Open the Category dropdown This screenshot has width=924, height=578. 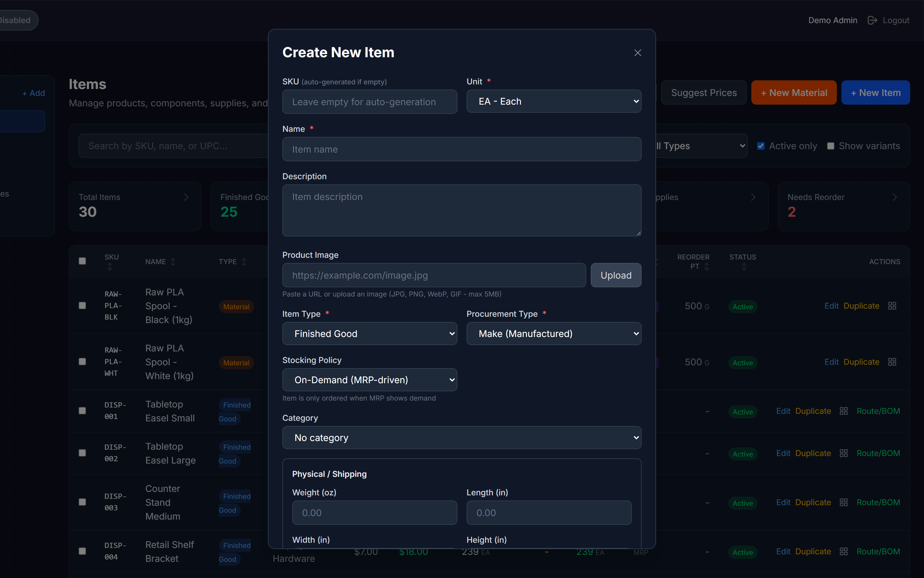[x=462, y=438]
